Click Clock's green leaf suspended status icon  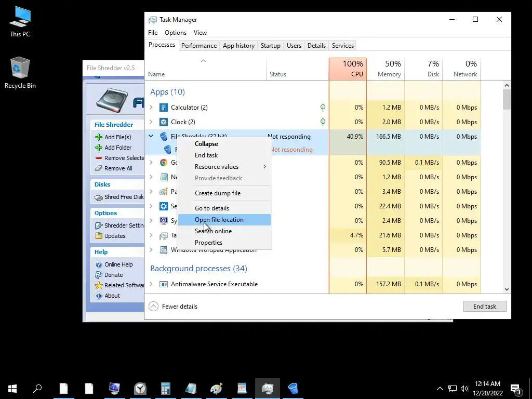click(x=323, y=122)
